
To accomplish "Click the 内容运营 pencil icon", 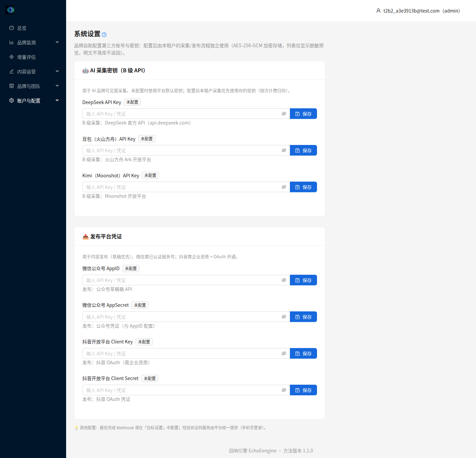I will coord(12,72).
